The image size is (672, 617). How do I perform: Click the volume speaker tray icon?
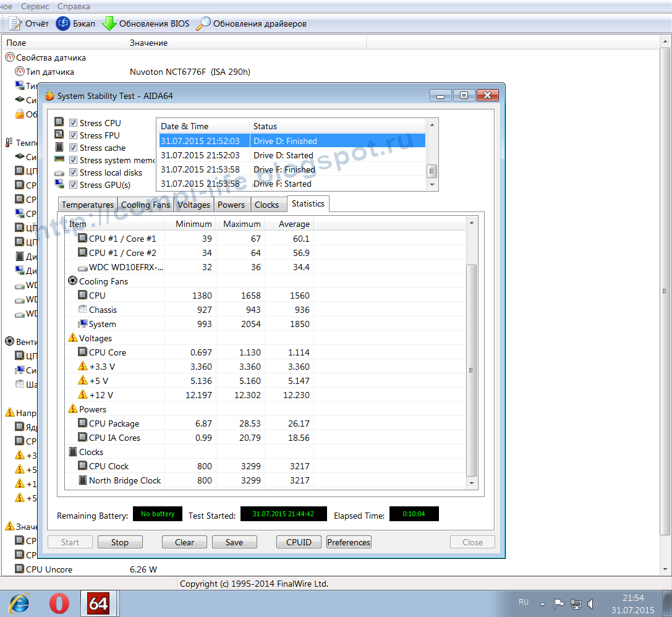592,604
